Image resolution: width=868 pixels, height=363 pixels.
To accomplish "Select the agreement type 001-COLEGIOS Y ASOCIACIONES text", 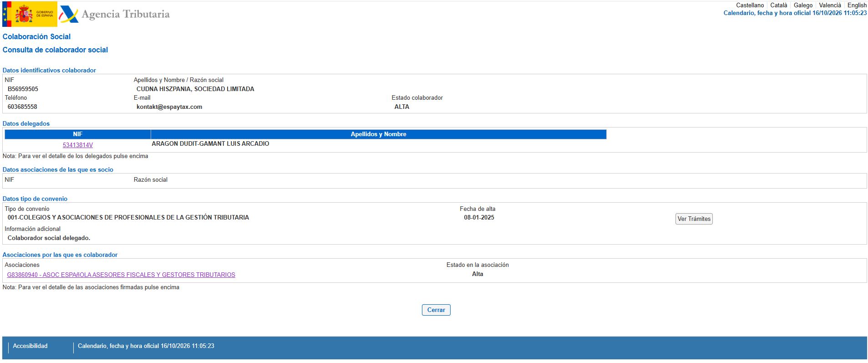I will click(x=128, y=218).
